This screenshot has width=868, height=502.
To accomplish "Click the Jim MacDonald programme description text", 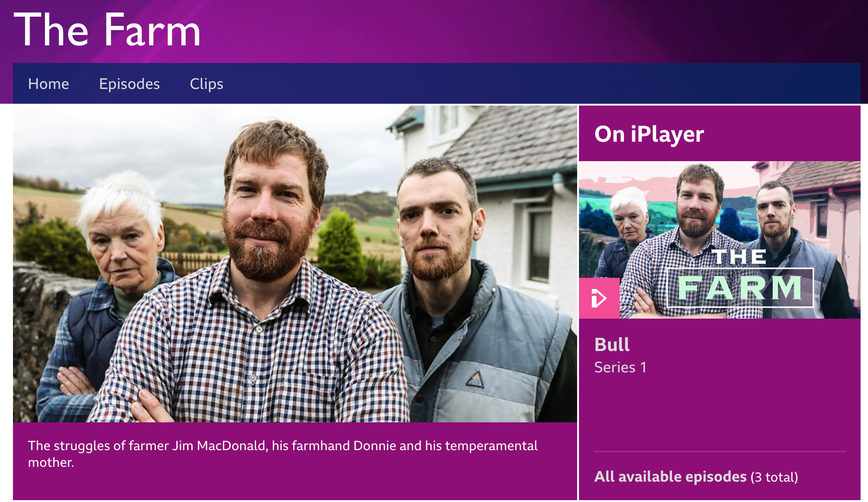I will (x=283, y=454).
